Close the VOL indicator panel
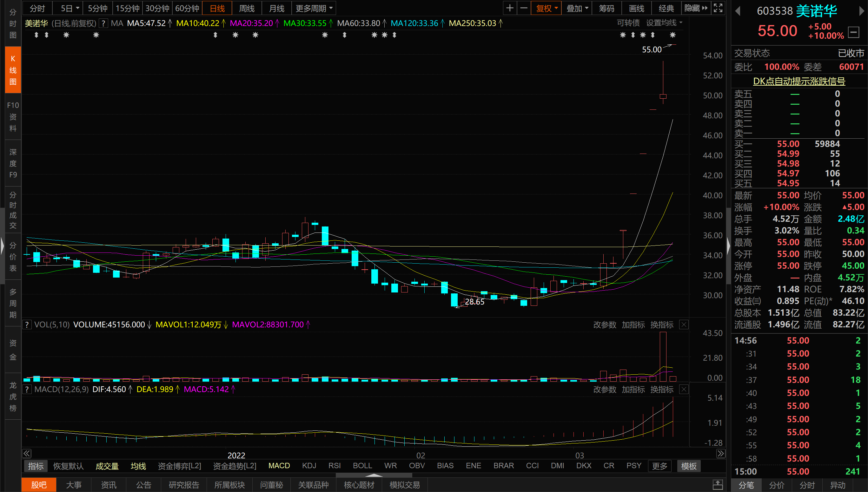Image resolution: width=868 pixels, height=492 pixels. (x=684, y=325)
